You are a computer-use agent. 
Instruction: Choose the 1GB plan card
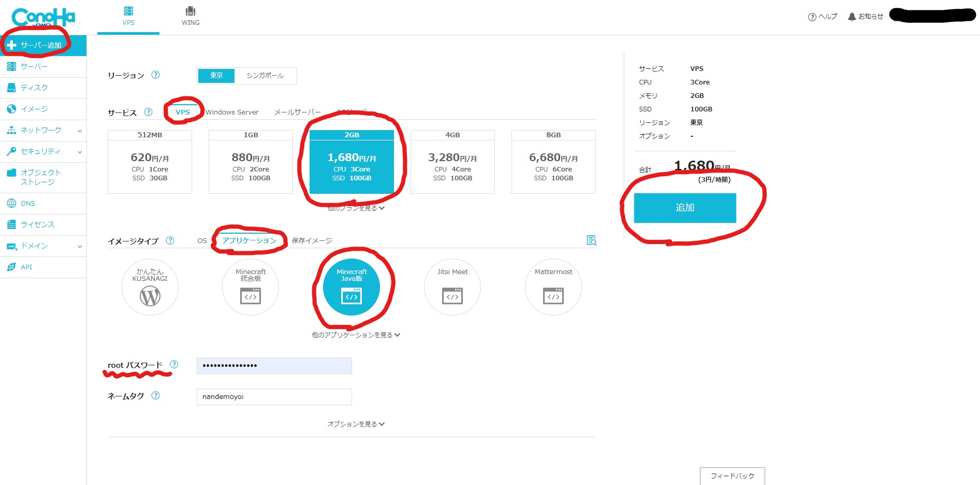point(251,162)
